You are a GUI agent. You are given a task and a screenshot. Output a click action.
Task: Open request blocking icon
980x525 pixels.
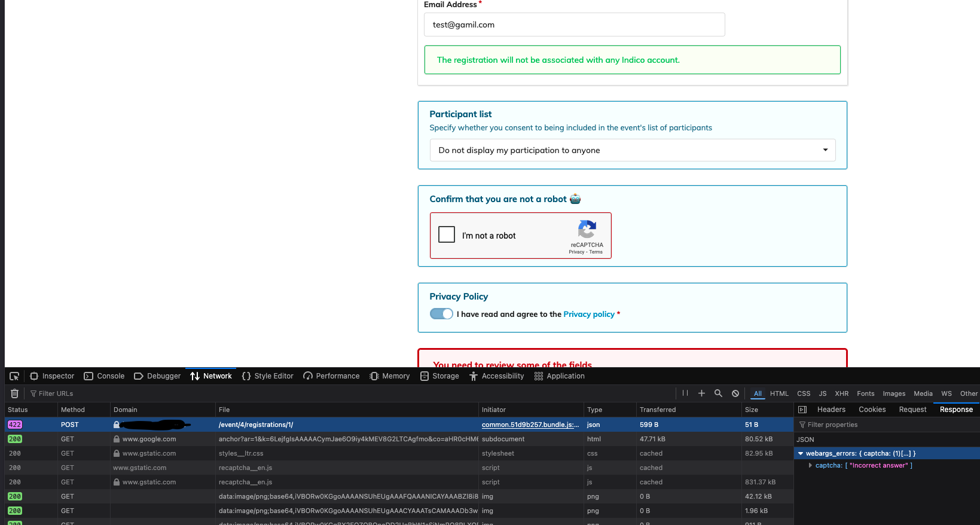735,393
